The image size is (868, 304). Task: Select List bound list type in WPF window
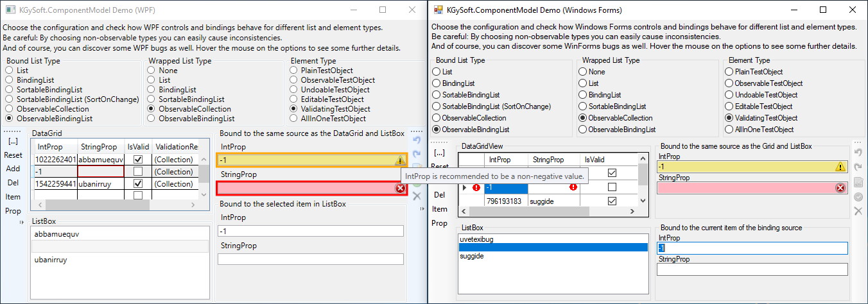[17, 71]
